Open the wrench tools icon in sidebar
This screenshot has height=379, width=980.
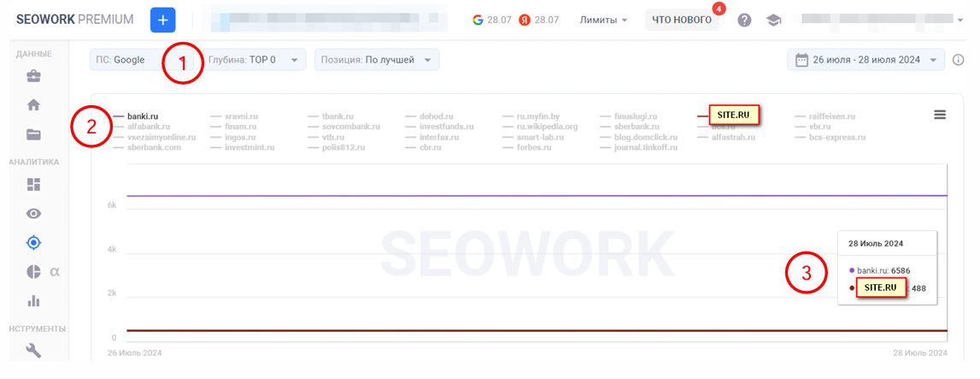[x=34, y=351]
